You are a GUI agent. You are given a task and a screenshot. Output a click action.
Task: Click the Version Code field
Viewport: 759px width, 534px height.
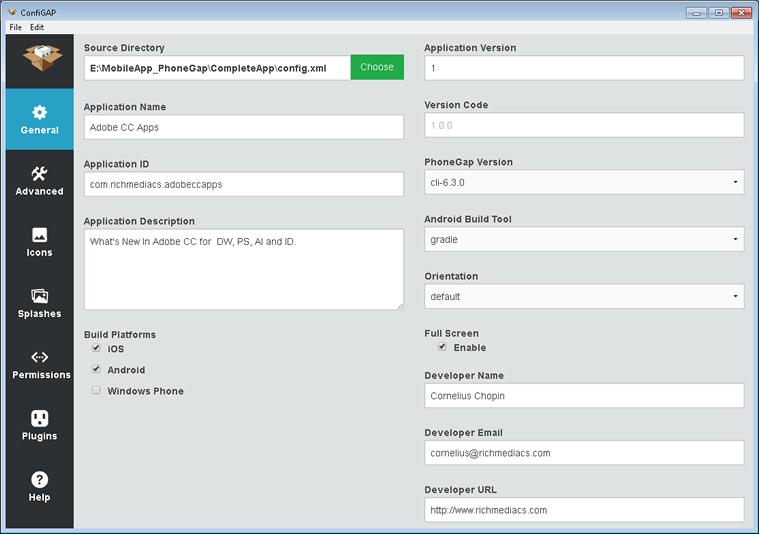coord(584,125)
